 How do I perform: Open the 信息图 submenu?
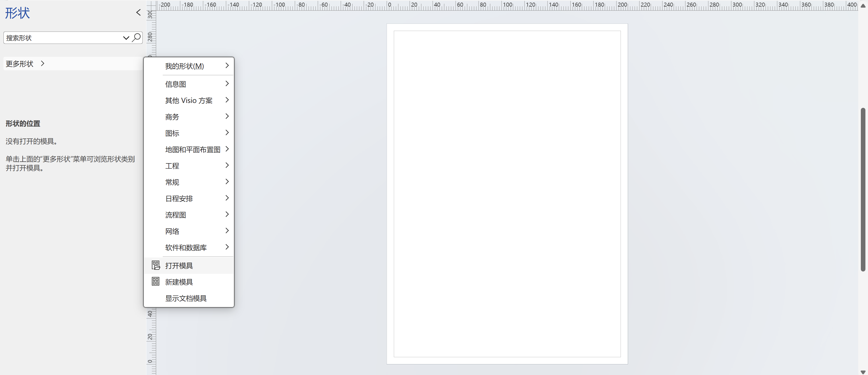click(x=189, y=84)
